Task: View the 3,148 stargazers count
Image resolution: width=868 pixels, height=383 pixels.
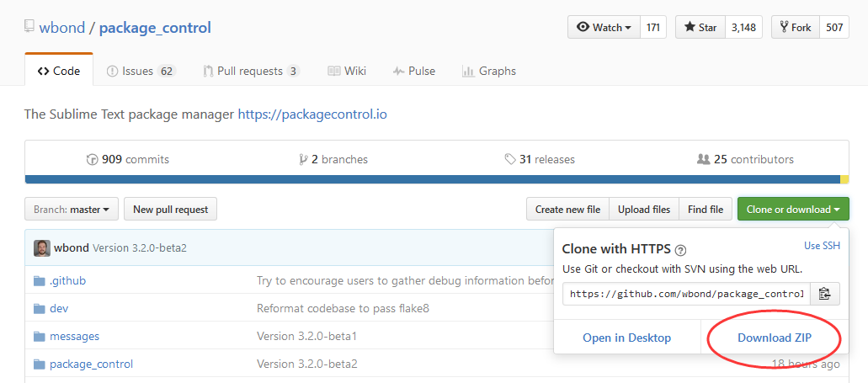Action: 743,27
